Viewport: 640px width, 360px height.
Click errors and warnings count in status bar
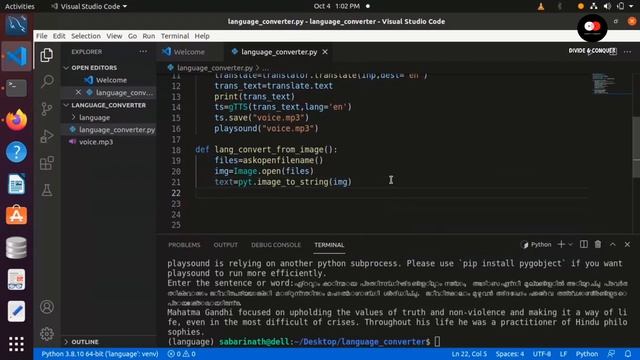tap(181, 354)
